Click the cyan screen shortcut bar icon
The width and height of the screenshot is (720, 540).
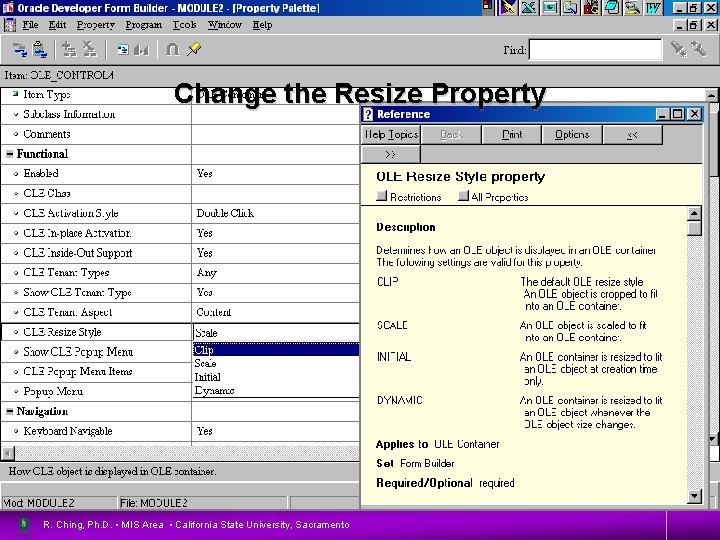coord(550,7)
